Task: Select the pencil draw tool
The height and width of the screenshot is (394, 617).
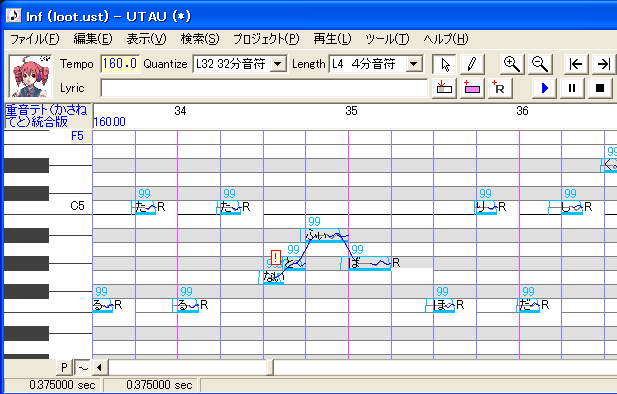Action: (x=471, y=64)
